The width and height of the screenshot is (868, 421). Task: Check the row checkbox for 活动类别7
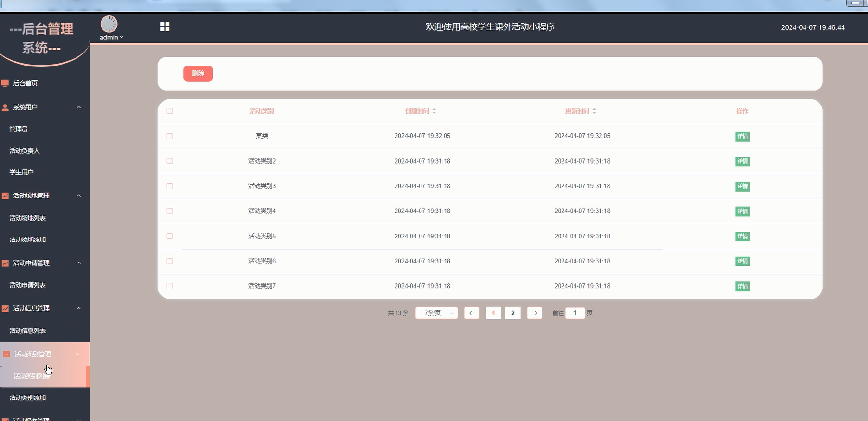coord(170,287)
